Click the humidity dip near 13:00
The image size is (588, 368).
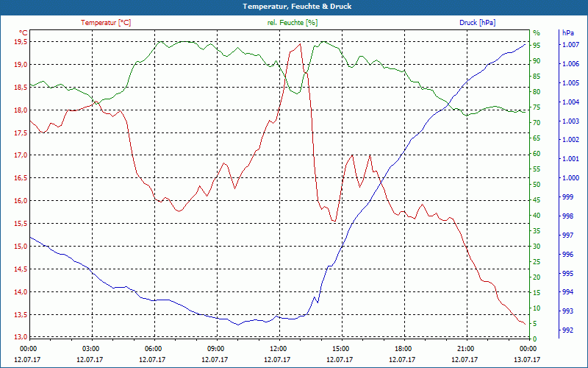tap(297, 93)
